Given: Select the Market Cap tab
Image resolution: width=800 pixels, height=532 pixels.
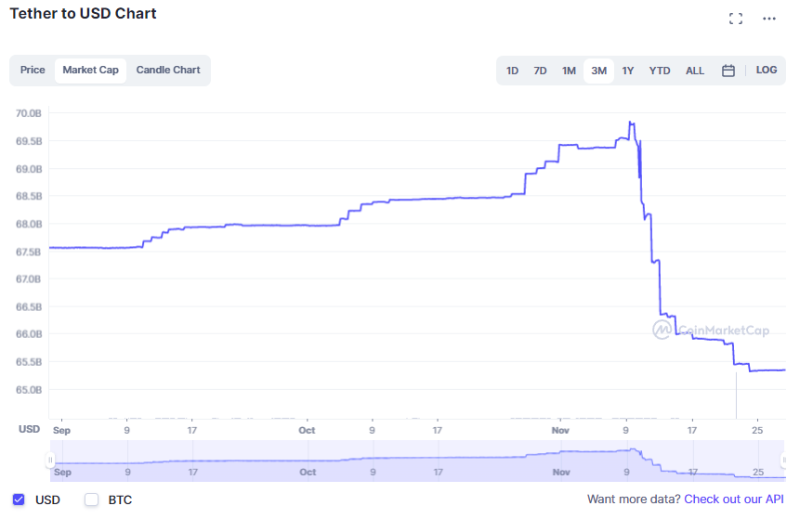Looking at the screenshot, I should coord(90,71).
